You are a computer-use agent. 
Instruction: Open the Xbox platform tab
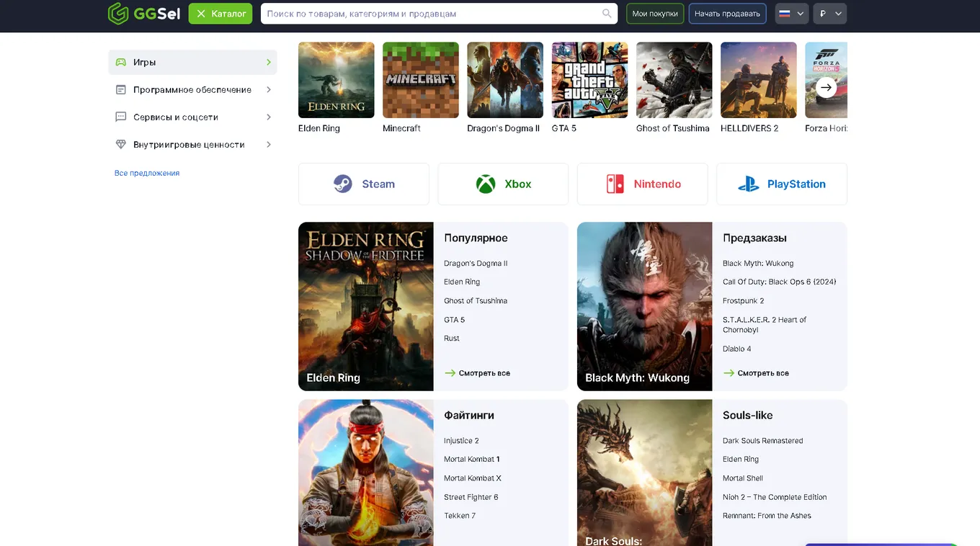click(x=503, y=184)
